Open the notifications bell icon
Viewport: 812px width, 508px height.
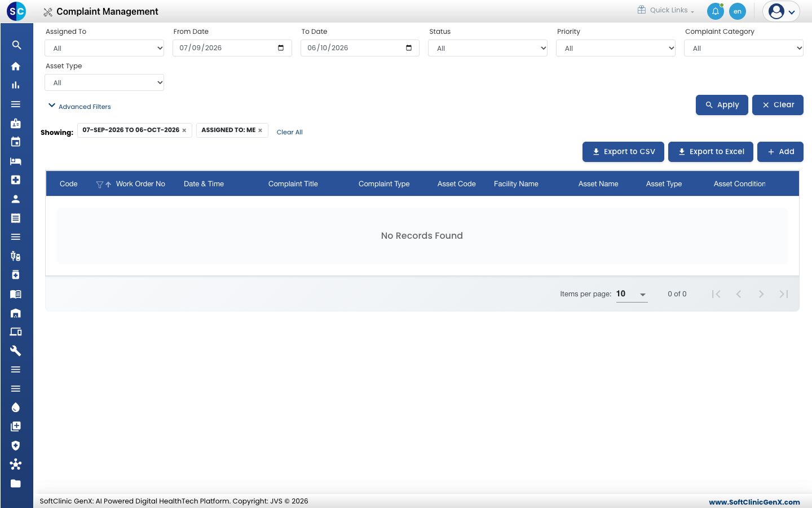point(715,11)
